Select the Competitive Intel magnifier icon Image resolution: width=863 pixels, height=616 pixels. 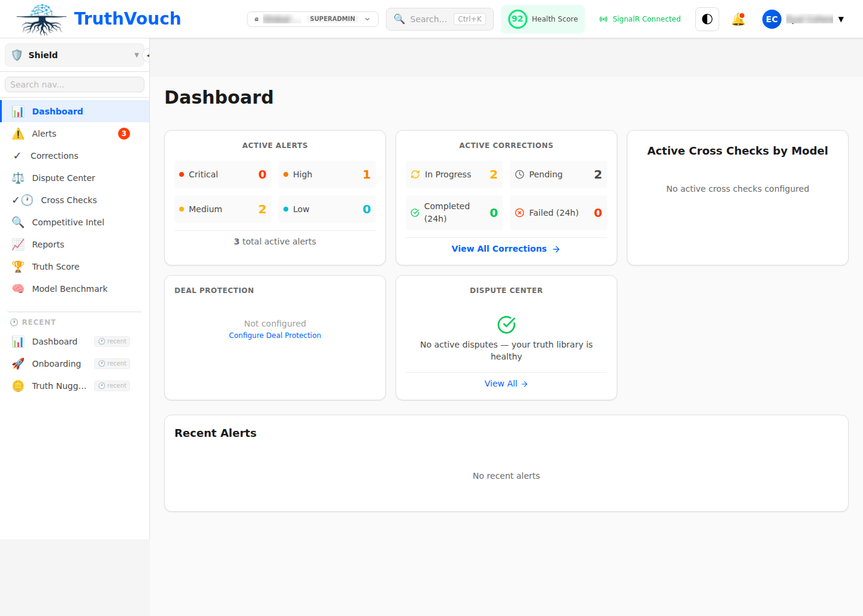(18, 222)
